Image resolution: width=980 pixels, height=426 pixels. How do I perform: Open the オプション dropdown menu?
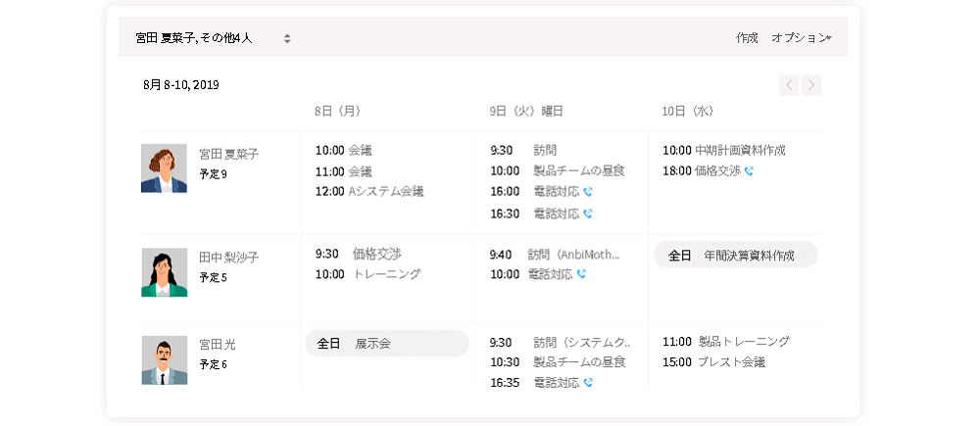802,38
